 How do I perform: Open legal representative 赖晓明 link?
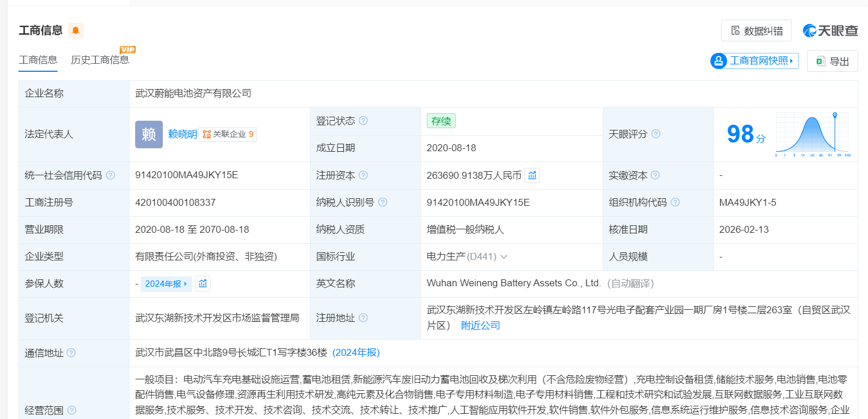click(182, 134)
